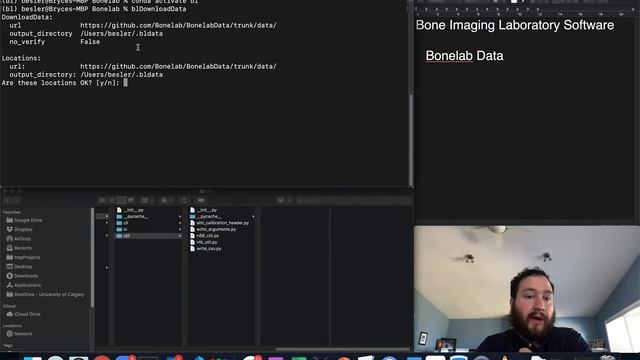Open Recents in Finder sidebar
Screen dimensions: 640x360
[19, 248]
